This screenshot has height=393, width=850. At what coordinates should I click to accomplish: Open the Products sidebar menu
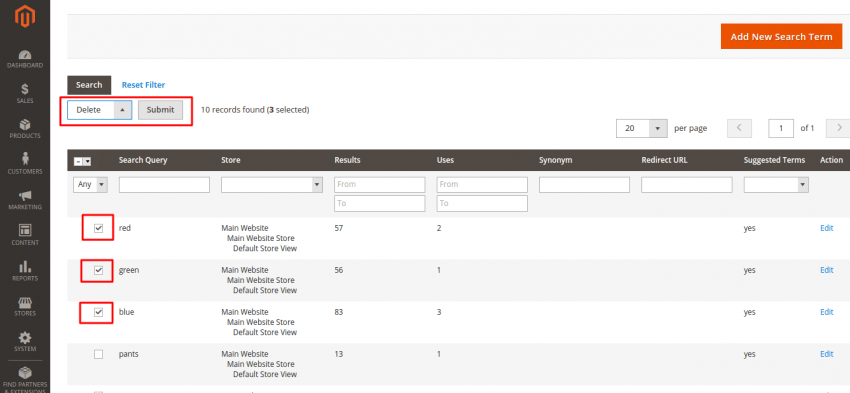tap(24, 129)
